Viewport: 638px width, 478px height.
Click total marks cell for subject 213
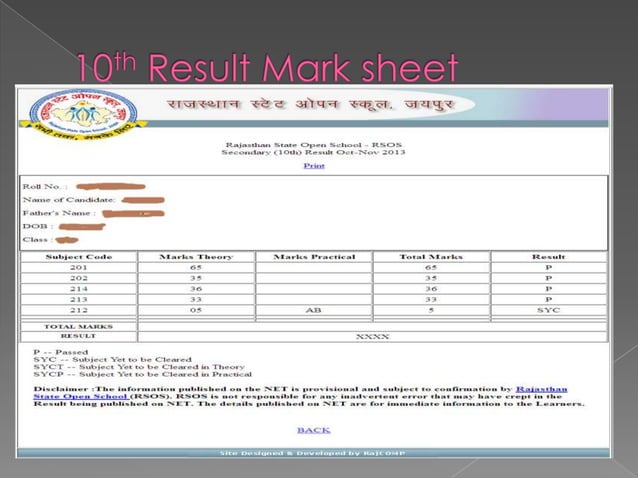[x=431, y=299]
